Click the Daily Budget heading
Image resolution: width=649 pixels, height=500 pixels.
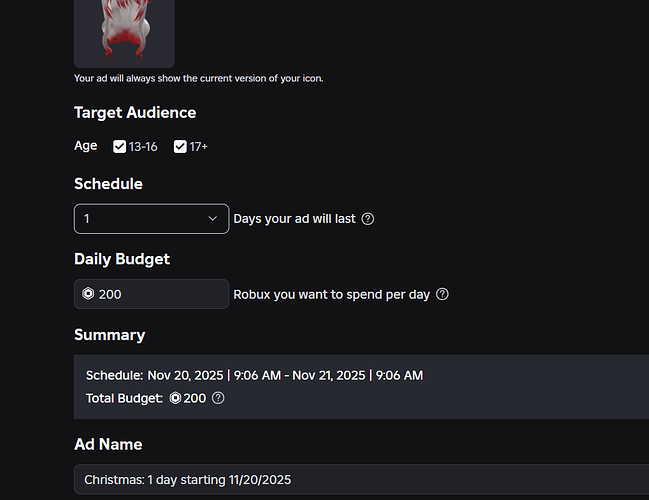click(122, 259)
